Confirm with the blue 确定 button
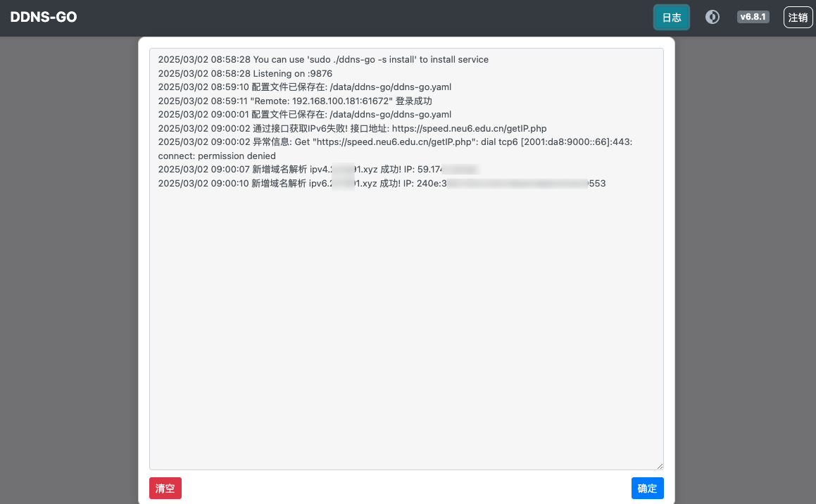This screenshot has height=504, width=816. [647, 488]
